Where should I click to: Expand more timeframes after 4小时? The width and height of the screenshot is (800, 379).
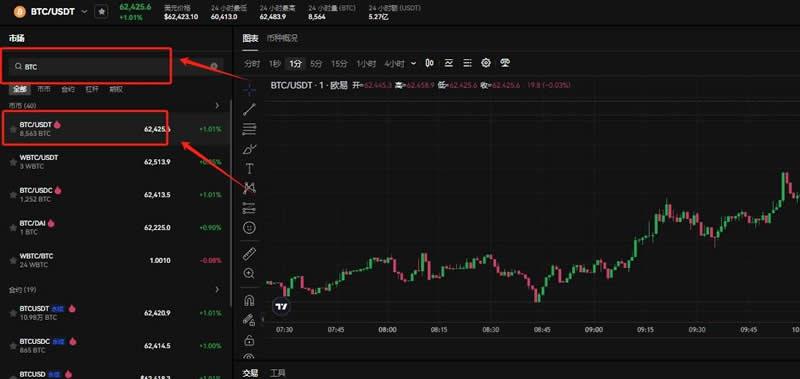pos(413,64)
